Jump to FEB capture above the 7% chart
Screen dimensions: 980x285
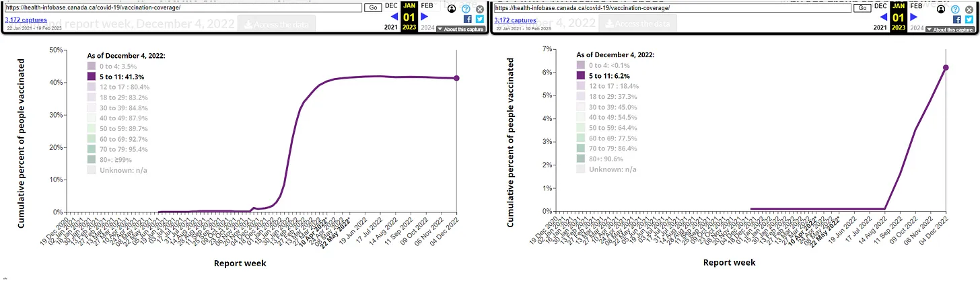(x=915, y=5)
